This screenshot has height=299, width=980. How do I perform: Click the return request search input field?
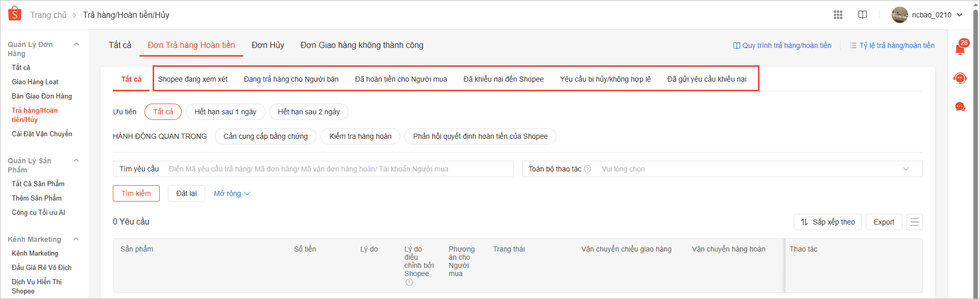pos(337,169)
